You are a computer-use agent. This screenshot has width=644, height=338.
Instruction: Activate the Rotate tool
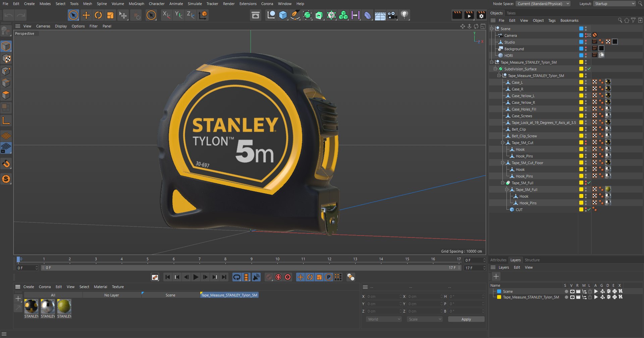coord(98,15)
